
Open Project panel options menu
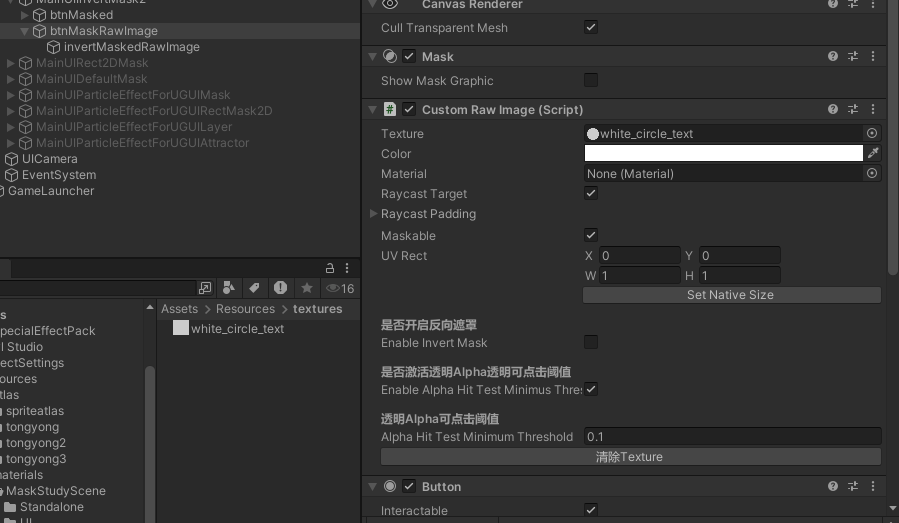347,268
